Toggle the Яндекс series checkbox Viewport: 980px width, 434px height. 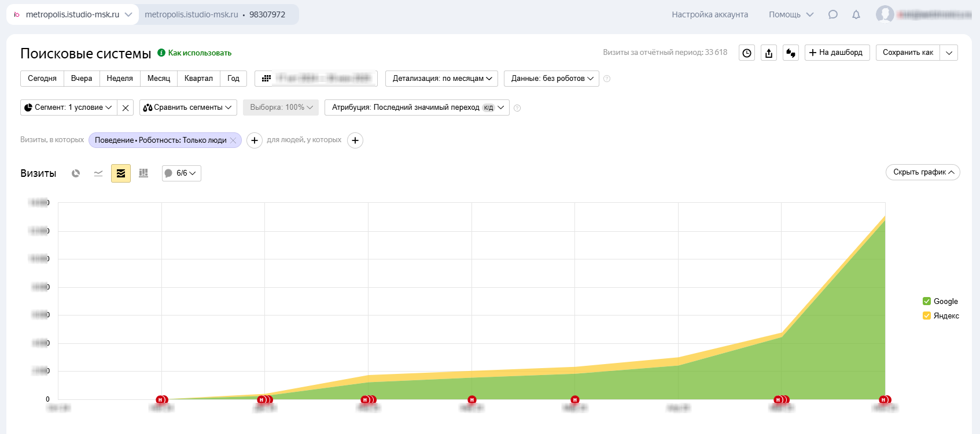coord(927,316)
